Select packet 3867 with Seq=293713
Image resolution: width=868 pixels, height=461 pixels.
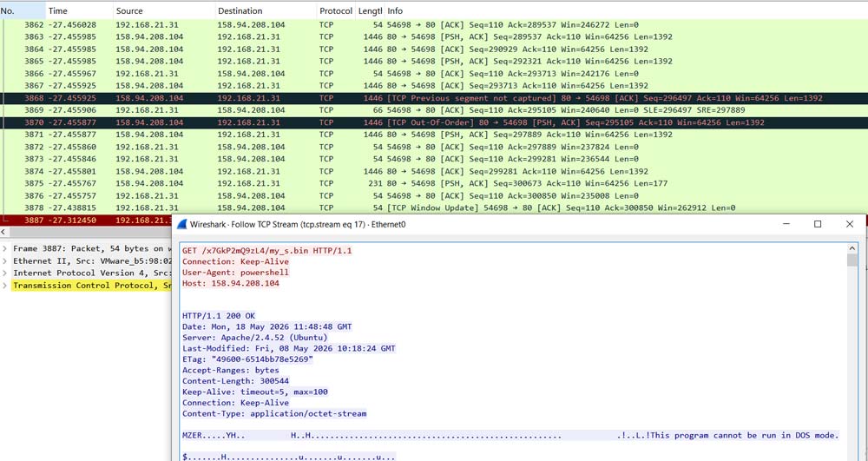pos(434,86)
